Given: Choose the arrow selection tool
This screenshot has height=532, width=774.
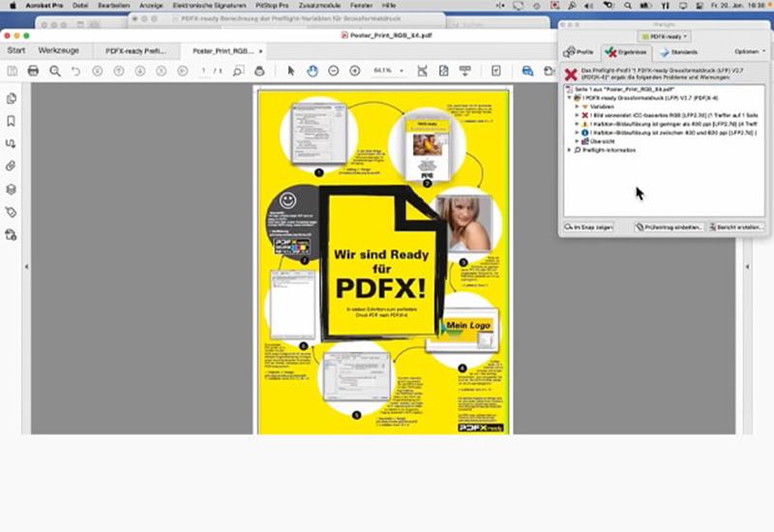Looking at the screenshot, I should (x=291, y=71).
